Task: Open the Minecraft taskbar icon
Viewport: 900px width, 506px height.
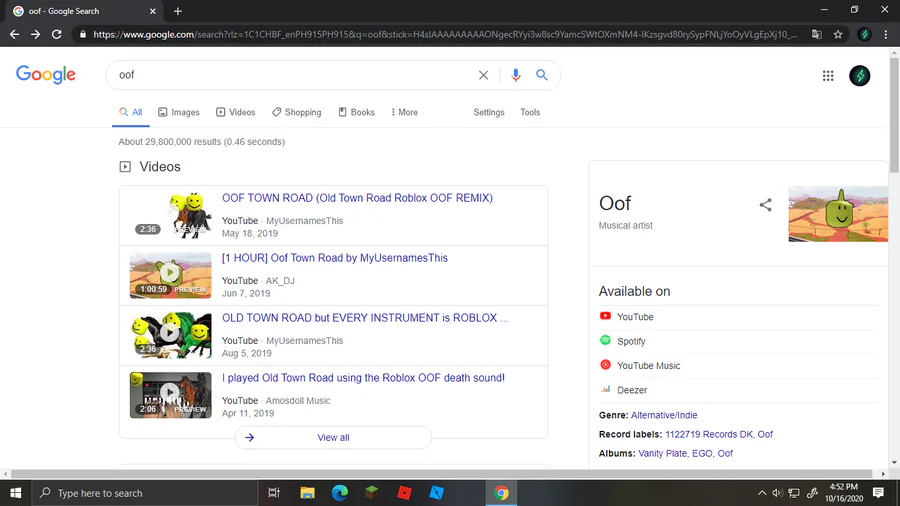Action: (372, 493)
